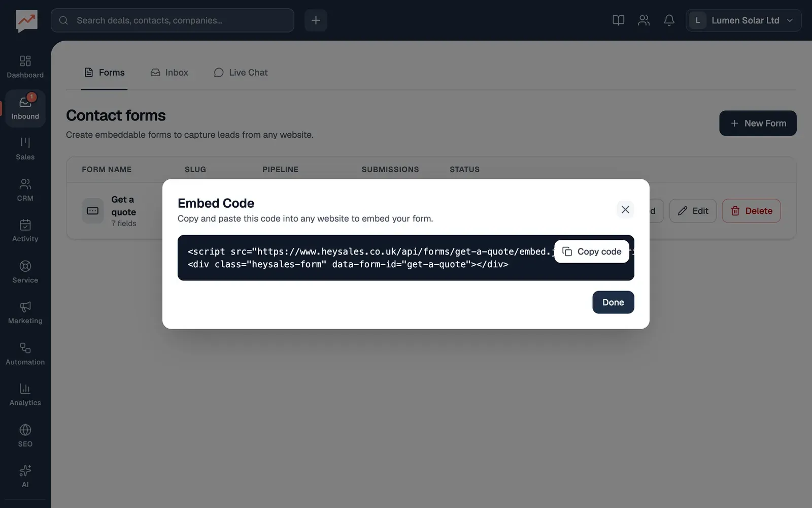Screen dimensions: 812x508
Task: Open the AI sidebar section
Action: click(x=25, y=477)
